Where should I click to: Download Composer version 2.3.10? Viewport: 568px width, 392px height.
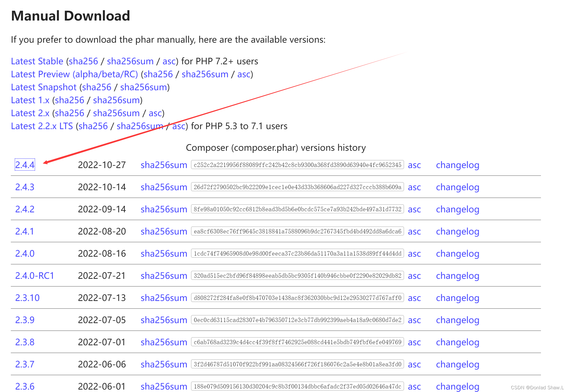[27, 298]
